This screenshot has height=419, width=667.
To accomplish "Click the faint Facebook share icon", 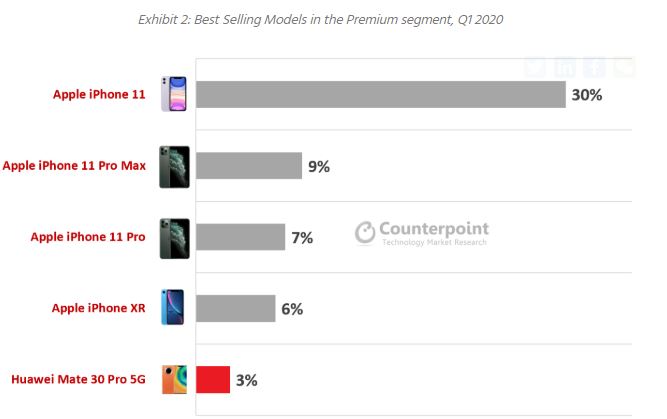I will pyautogui.click(x=595, y=68).
